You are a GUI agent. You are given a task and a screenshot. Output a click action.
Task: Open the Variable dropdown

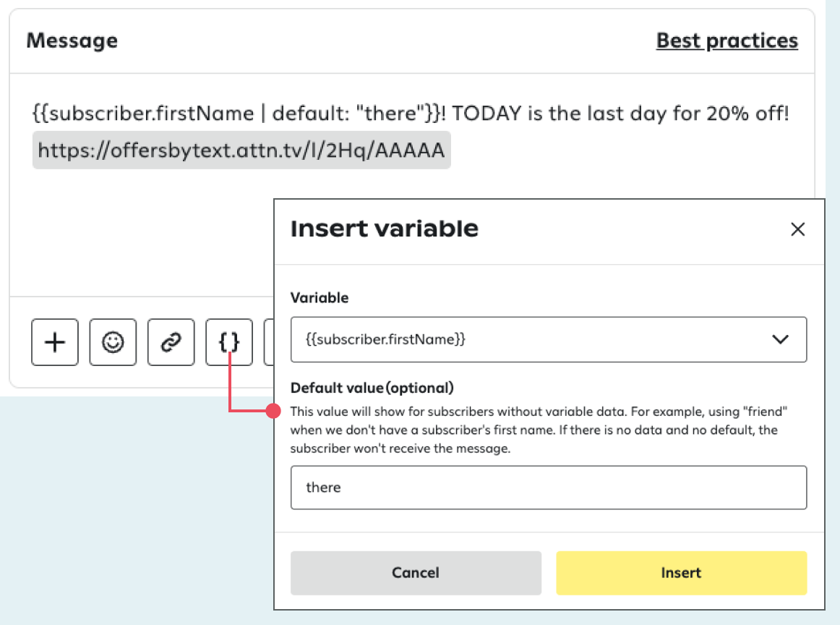point(549,340)
